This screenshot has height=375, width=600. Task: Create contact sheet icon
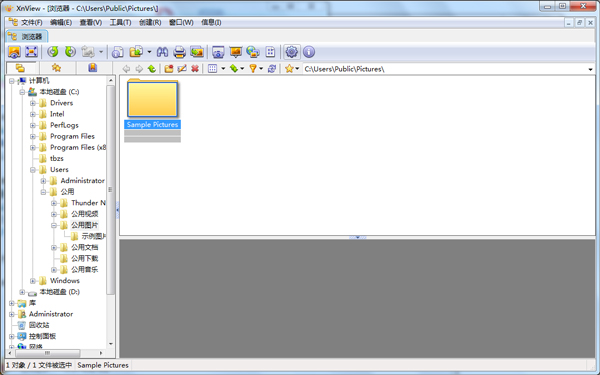click(270, 52)
